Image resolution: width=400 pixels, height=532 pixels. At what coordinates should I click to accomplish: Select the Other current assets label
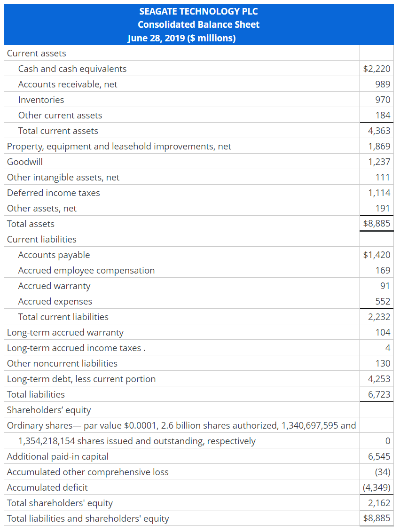(x=60, y=115)
